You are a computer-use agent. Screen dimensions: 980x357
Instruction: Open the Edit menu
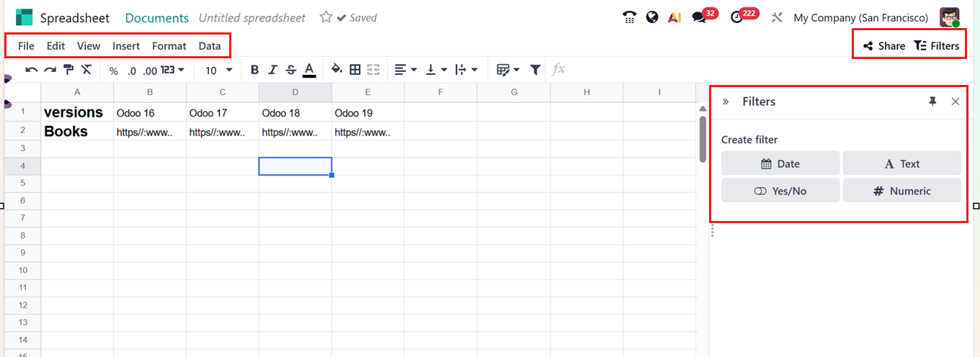point(56,45)
